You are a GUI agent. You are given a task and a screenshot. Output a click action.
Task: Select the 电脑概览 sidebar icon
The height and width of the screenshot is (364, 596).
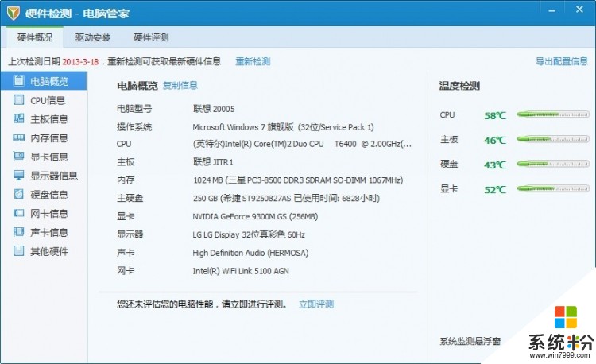[19, 81]
